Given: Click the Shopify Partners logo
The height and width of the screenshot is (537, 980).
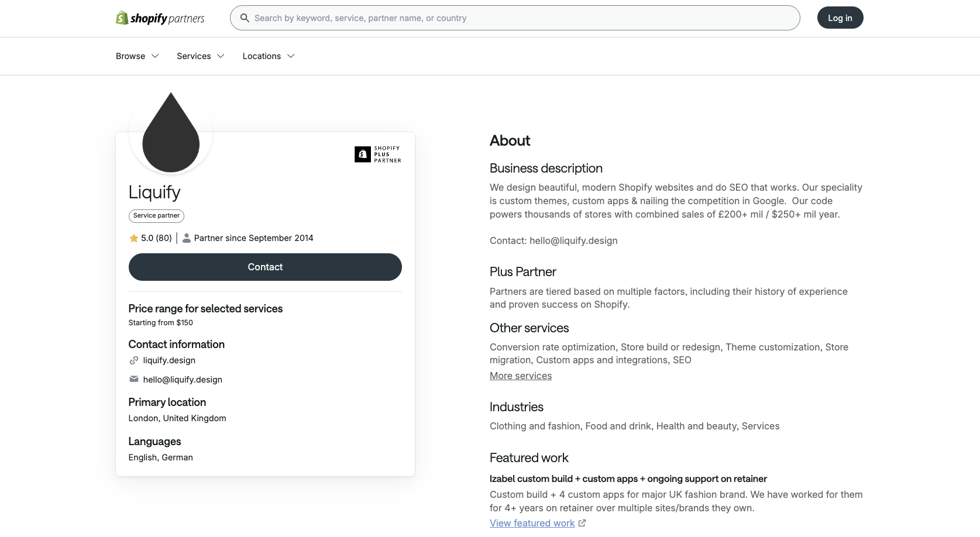Looking at the screenshot, I should [x=160, y=18].
